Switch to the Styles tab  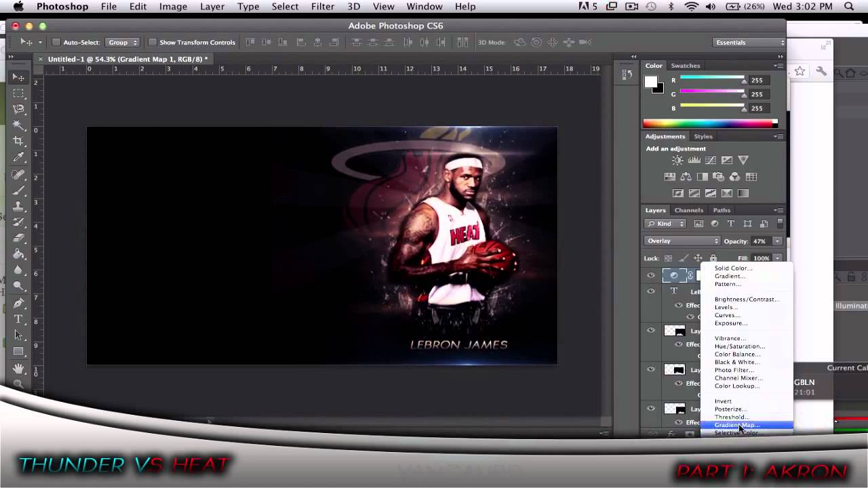[703, 136]
